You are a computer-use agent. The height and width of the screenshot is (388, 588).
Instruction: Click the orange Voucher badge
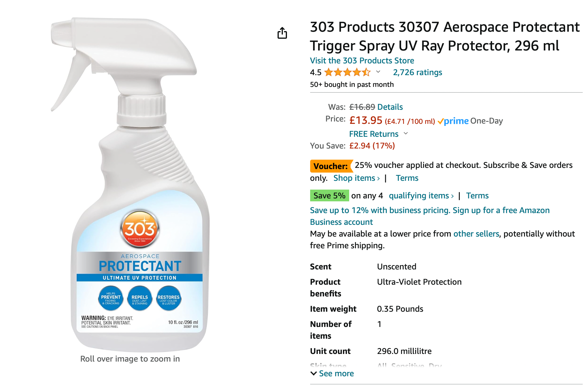tap(331, 166)
